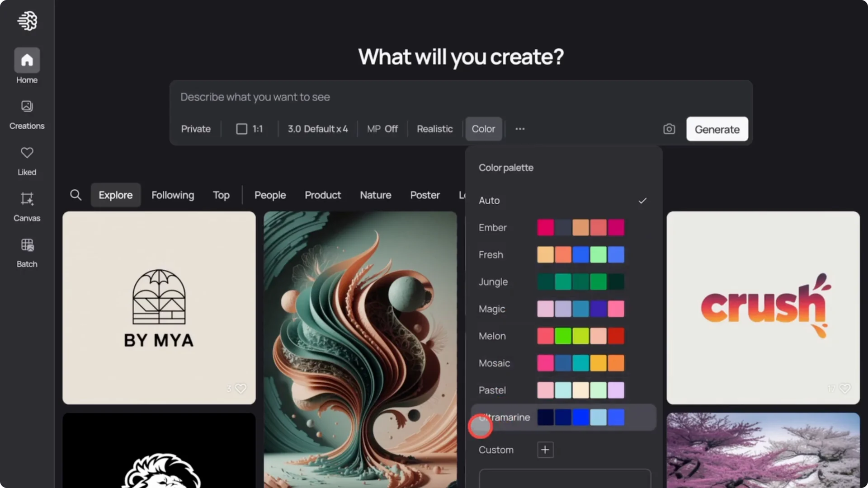Click the Generate button
This screenshot has height=488, width=868.
point(717,129)
